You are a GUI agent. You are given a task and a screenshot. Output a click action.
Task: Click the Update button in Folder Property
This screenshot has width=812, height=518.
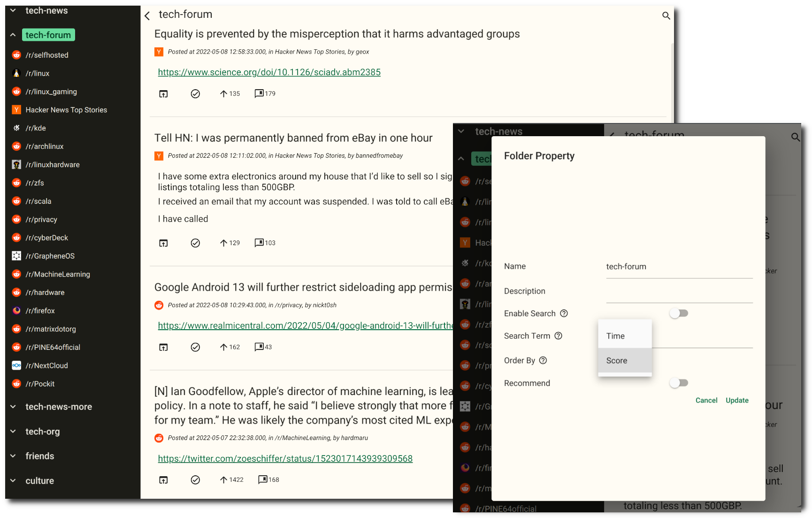coord(737,400)
